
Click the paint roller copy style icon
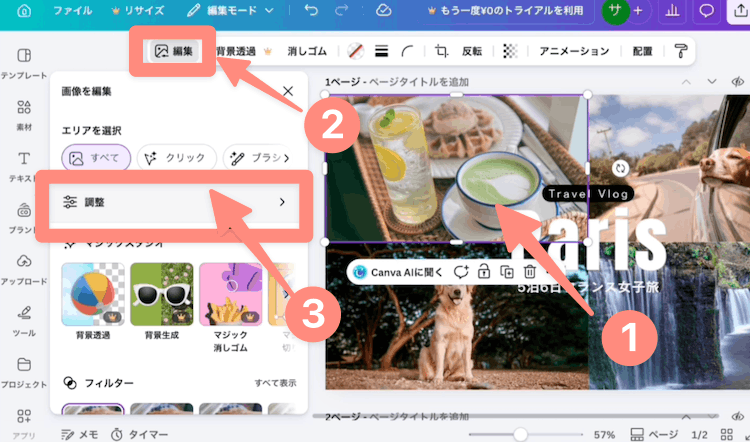[681, 51]
